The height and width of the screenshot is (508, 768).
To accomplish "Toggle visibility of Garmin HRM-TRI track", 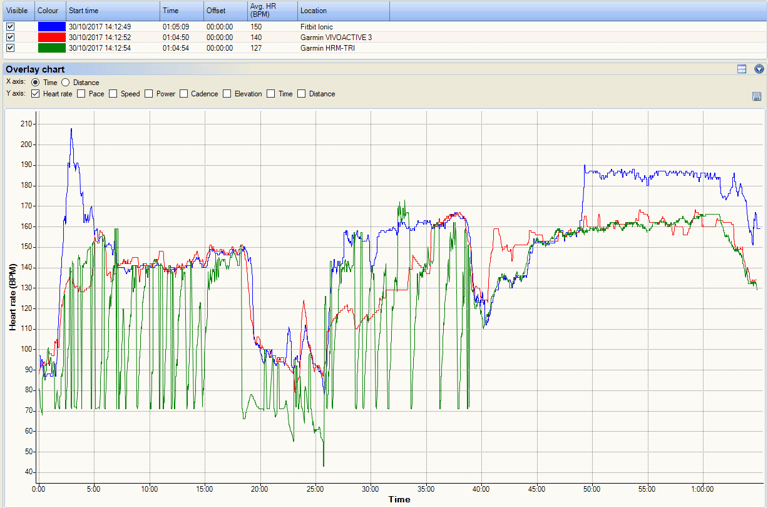I will pyautogui.click(x=11, y=47).
